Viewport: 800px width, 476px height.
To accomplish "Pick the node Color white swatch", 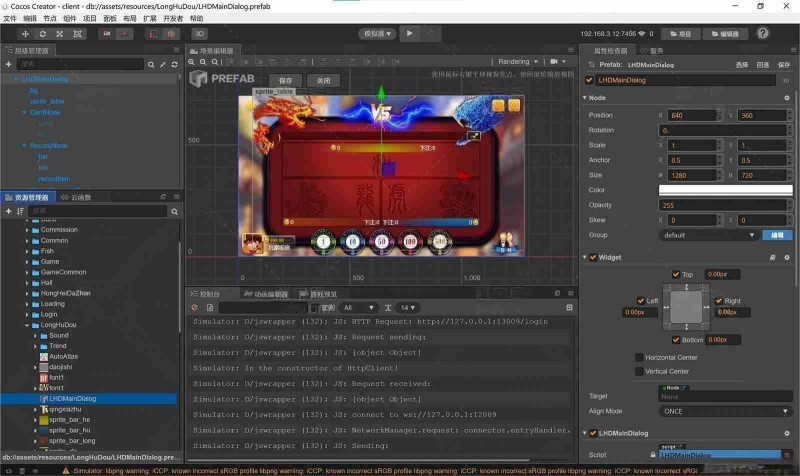I will tap(725, 190).
